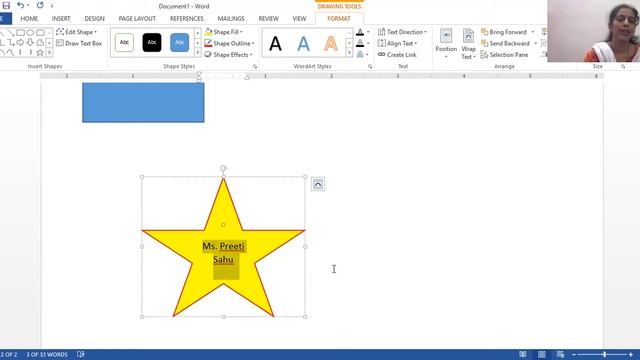This screenshot has height=360, width=640.
Task: Open Layout Options icon beside the star
Action: (318, 184)
